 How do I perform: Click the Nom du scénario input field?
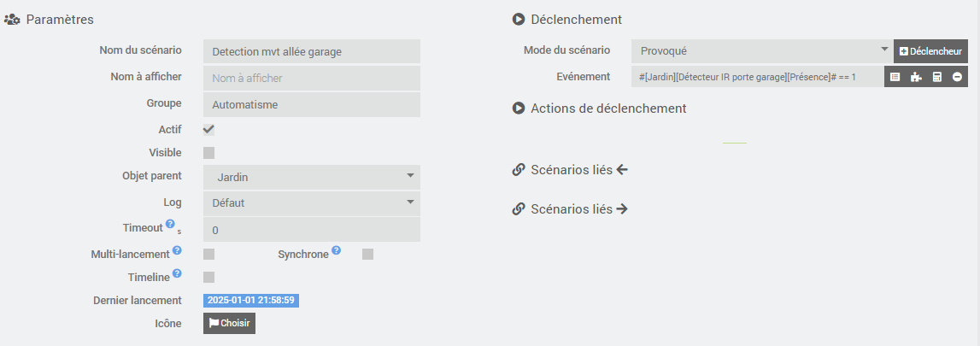pos(312,52)
